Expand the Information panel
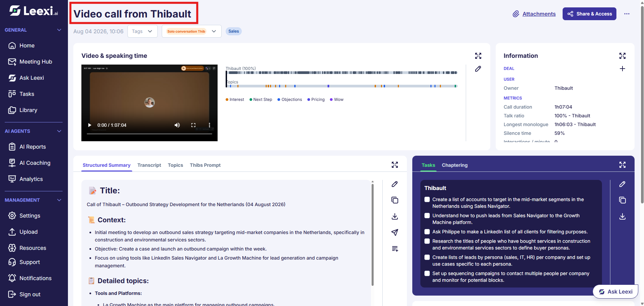This screenshot has height=306, width=644. coord(622,56)
